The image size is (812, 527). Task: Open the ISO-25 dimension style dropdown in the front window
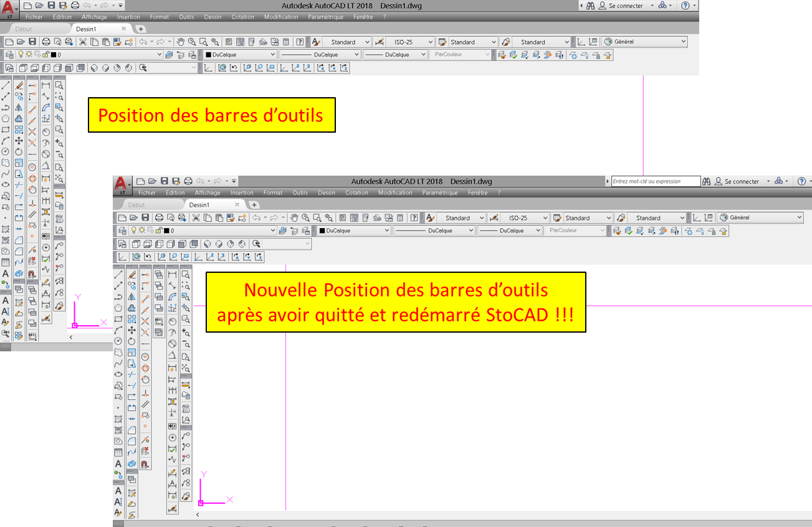click(523, 218)
